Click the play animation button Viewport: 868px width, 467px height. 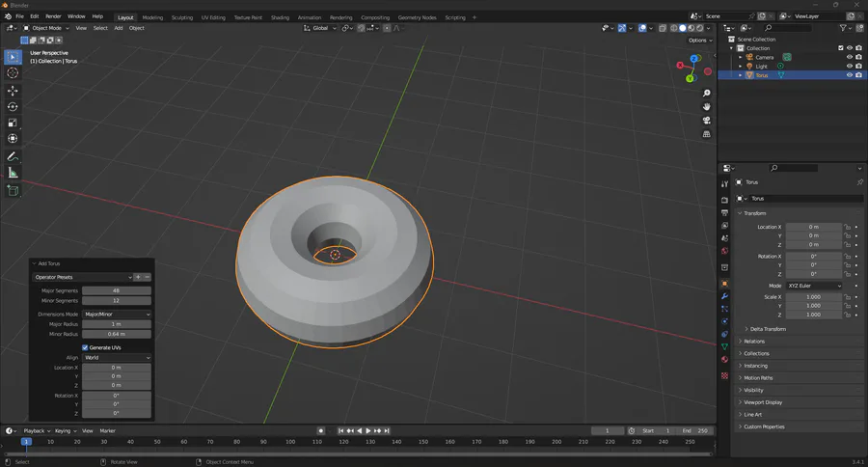[x=368, y=431]
